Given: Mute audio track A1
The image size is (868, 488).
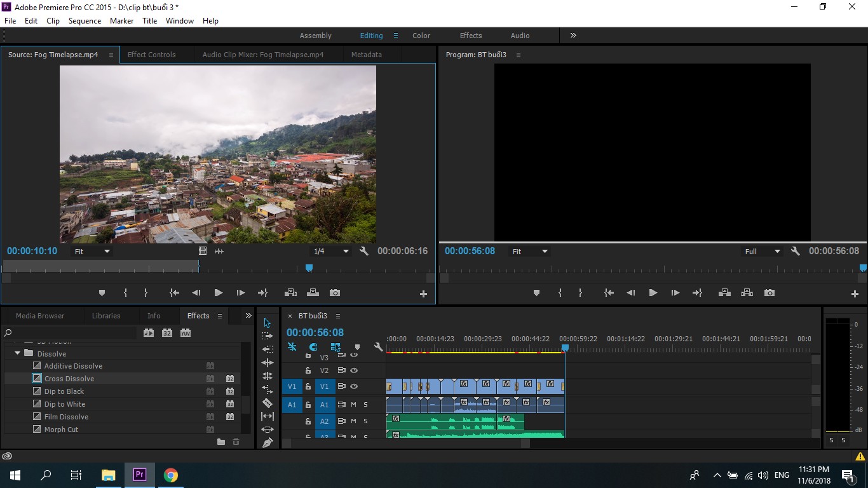Looking at the screenshot, I should [x=353, y=405].
